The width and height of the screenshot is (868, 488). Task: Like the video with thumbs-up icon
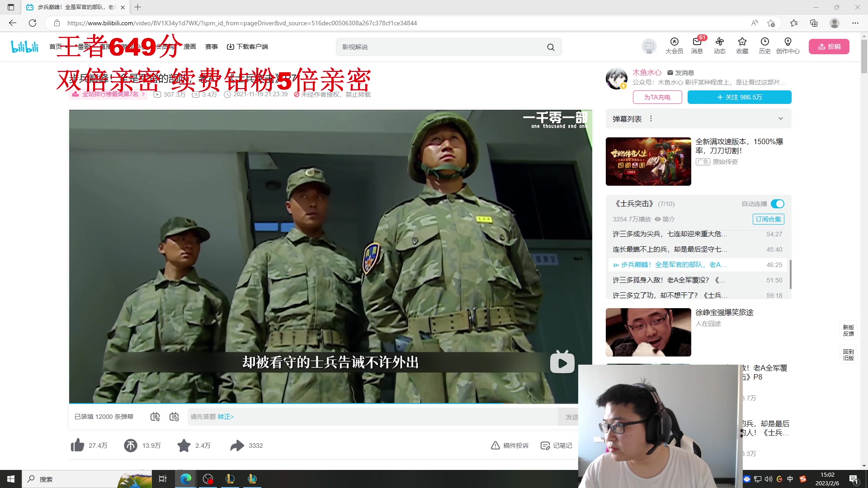pos(78,446)
